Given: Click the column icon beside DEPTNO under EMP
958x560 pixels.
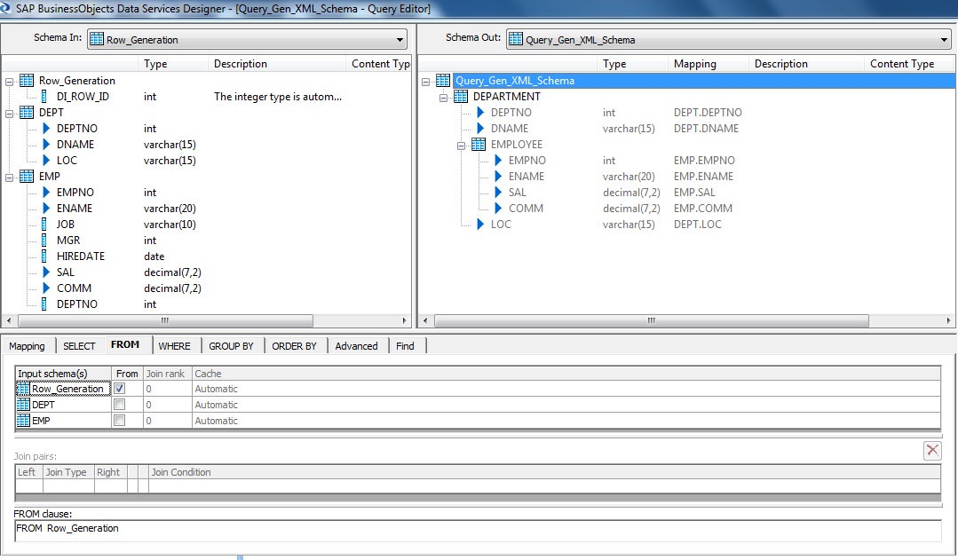Looking at the screenshot, I should pos(44,304).
